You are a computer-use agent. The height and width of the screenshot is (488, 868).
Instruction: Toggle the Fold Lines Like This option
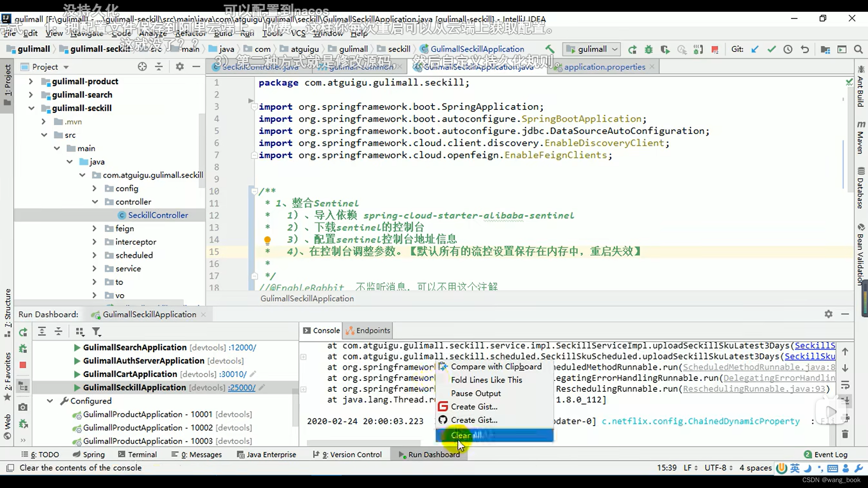(487, 380)
